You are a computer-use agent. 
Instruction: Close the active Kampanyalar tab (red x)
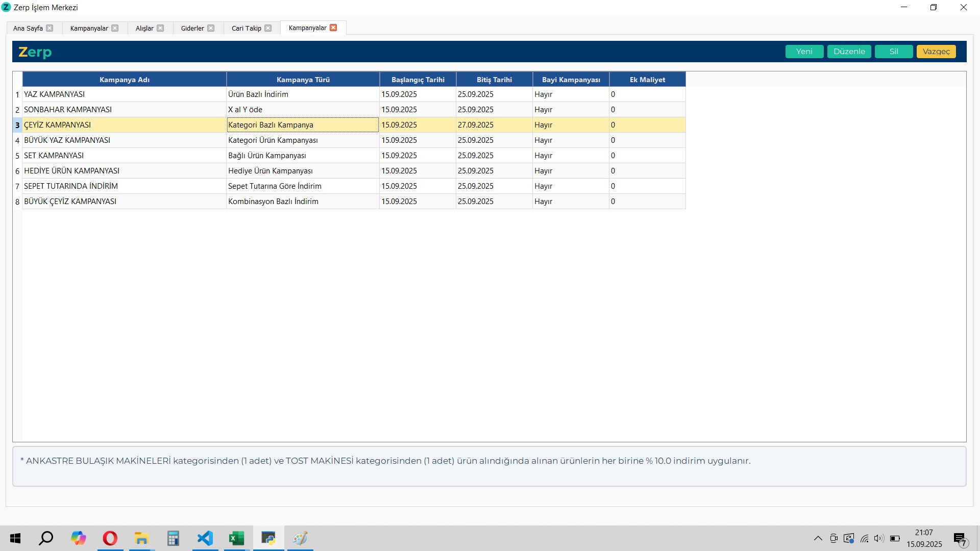[333, 28]
